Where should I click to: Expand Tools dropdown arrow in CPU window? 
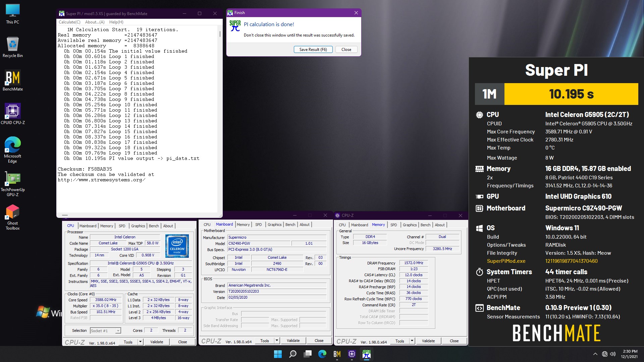[141, 342]
